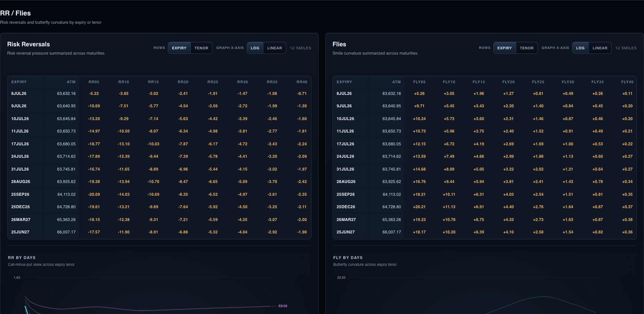Click FLY20 column header
This screenshot has width=644, height=314.
click(x=509, y=82)
